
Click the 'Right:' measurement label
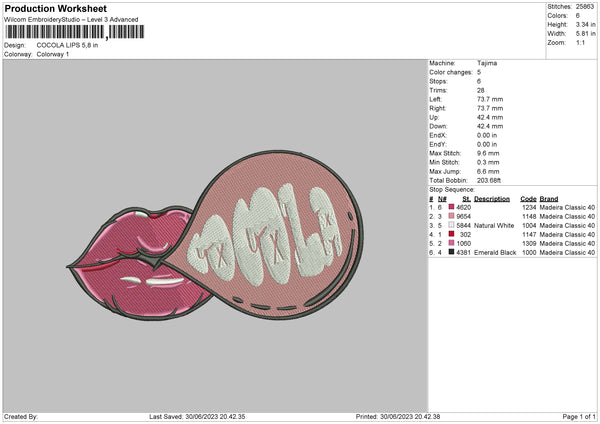437,109
